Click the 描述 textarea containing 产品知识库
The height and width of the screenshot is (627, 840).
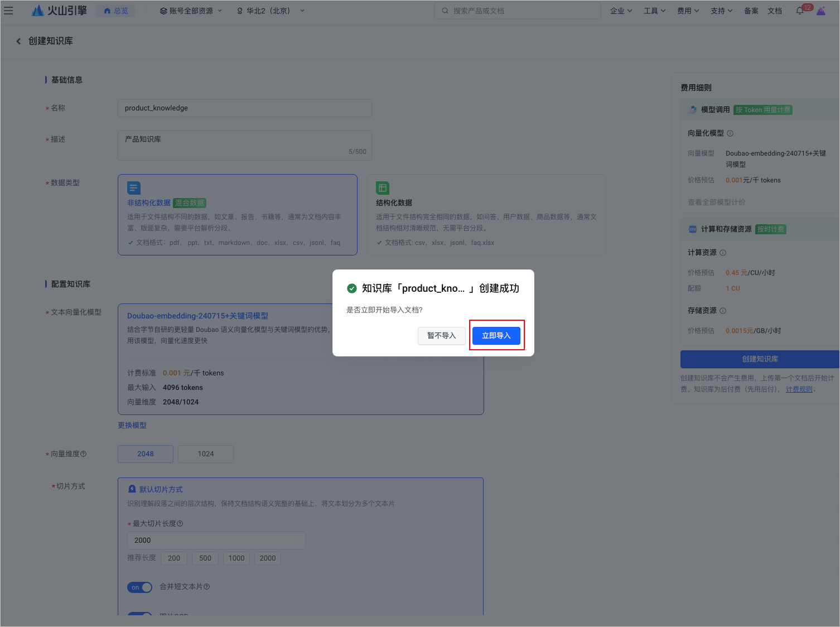click(x=244, y=146)
